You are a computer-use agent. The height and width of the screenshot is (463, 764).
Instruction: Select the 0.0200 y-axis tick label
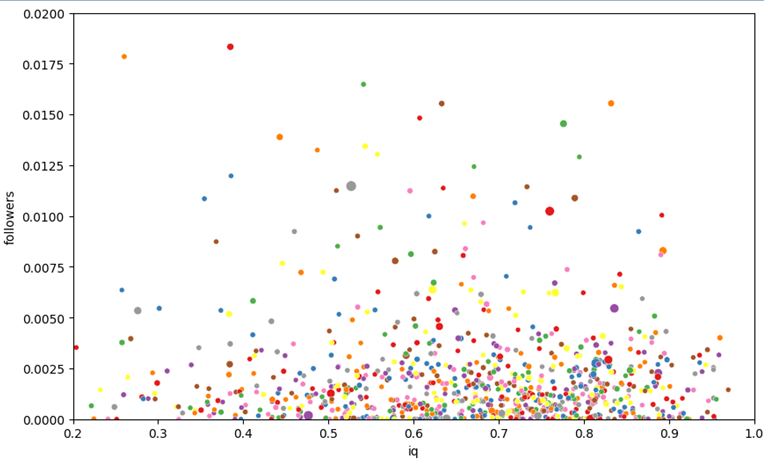click(x=44, y=14)
